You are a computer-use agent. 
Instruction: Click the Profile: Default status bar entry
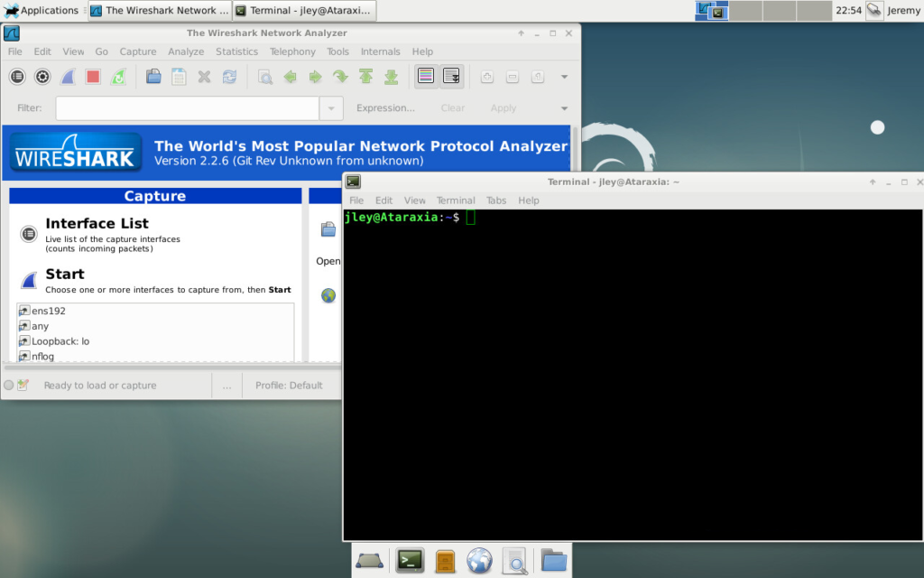pyautogui.click(x=289, y=385)
